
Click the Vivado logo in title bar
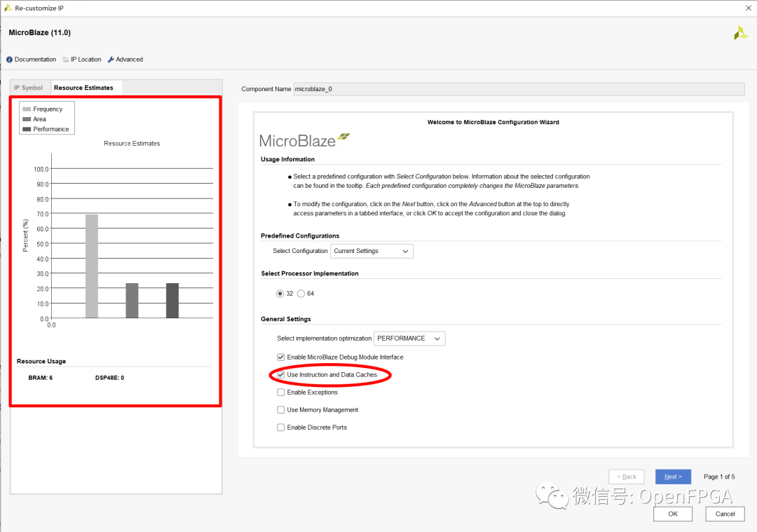(8, 8)
